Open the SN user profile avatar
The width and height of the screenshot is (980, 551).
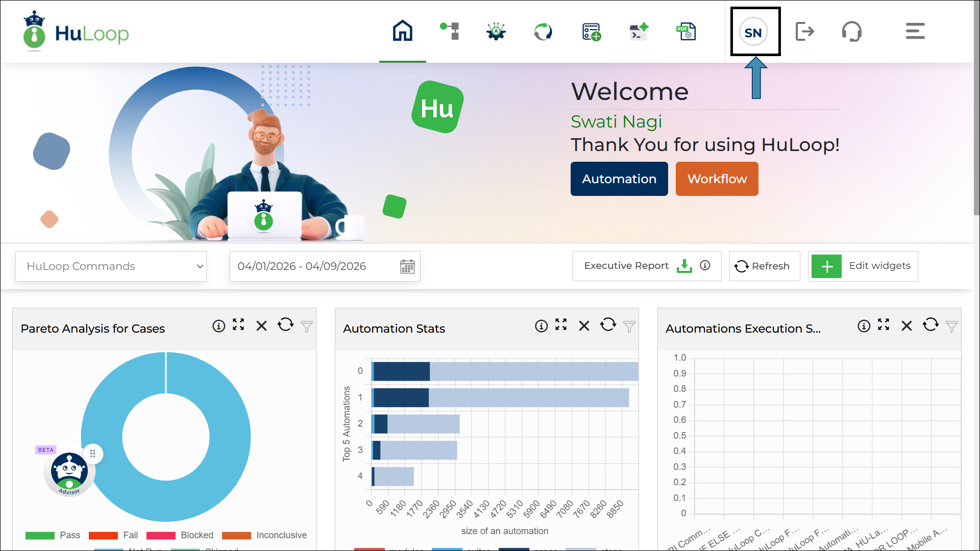[x=753, y=32]
